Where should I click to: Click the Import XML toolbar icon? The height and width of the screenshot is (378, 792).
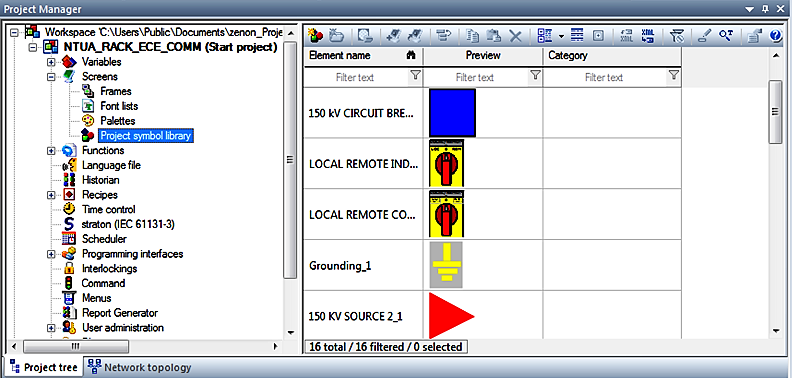[x=648, y=35]
